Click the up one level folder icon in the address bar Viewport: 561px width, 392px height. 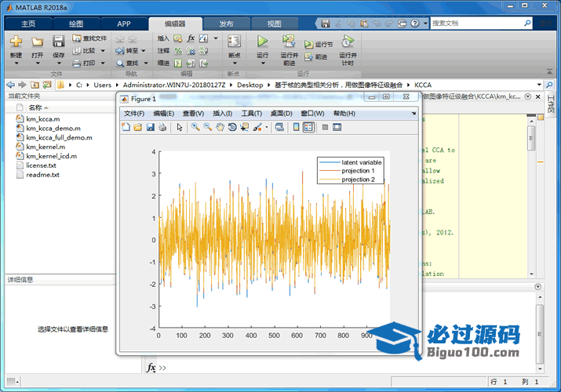pos(35,85)
